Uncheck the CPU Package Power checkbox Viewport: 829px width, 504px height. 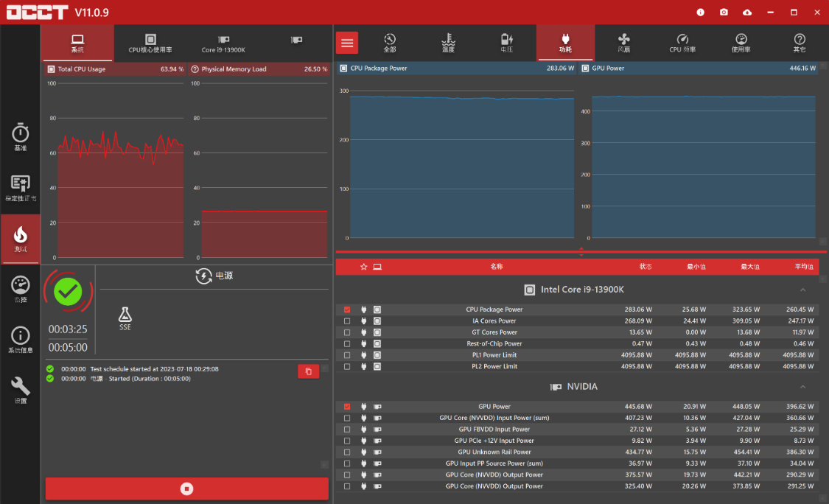click(347, 309)
